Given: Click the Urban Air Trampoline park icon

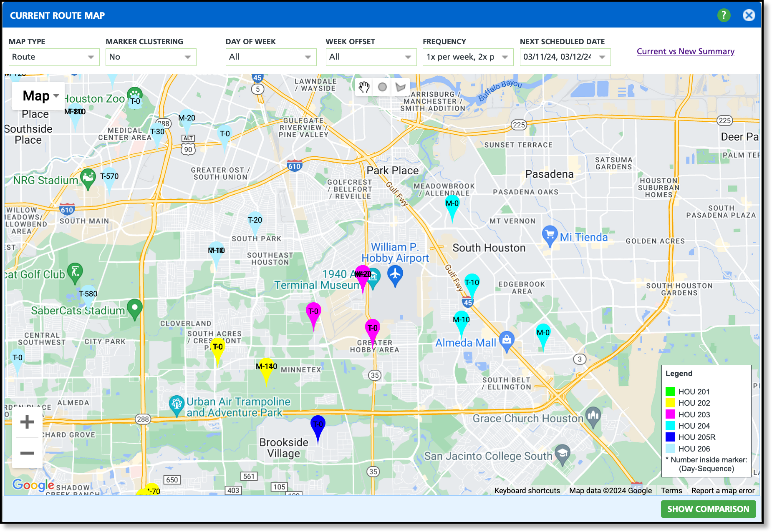Looking at the screenshot, I should click(x=177, y=406).
